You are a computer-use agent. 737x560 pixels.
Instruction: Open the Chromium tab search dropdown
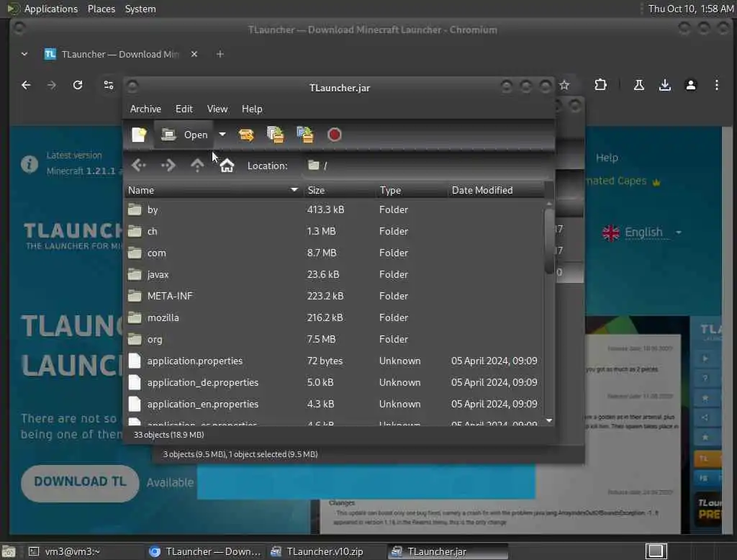(24, 55)
